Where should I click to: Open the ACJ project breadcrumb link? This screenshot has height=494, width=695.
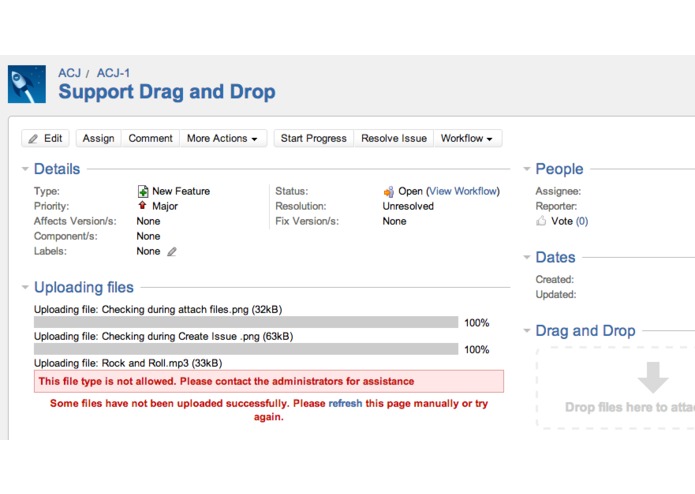(70, 73)
